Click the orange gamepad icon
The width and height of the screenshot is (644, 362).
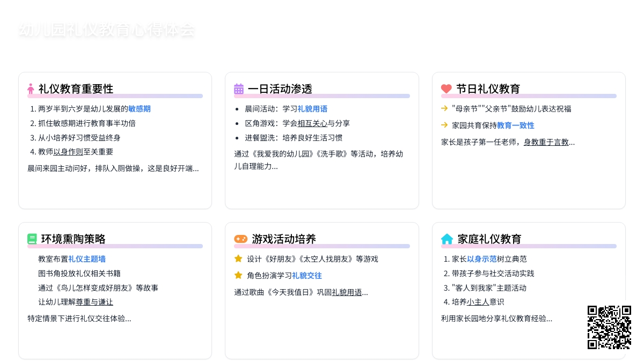240,239
